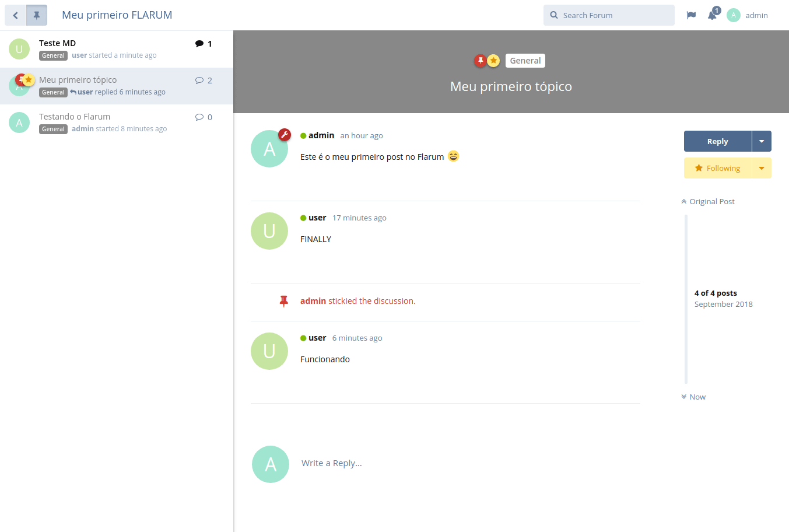This screenshot has width=789, height=532.
Task: Click the pin icon on stickied event
Action: [x=284, y=301]
